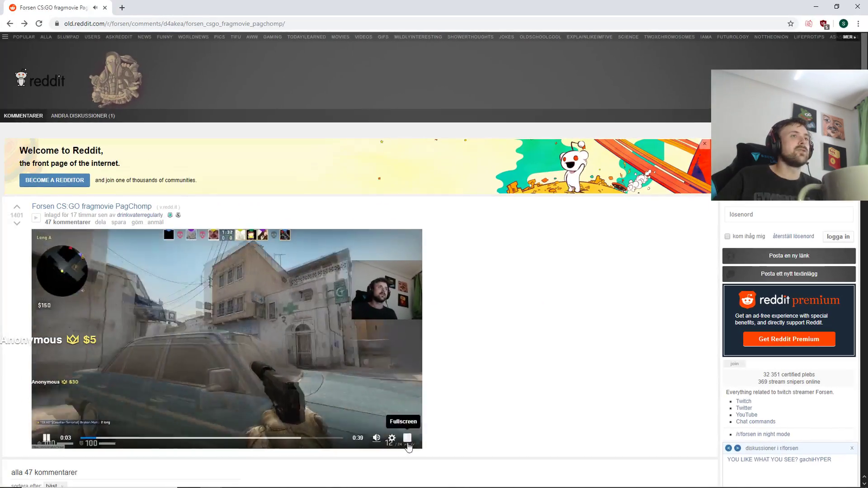Open Chat commands sidebar link

[756, 421]
